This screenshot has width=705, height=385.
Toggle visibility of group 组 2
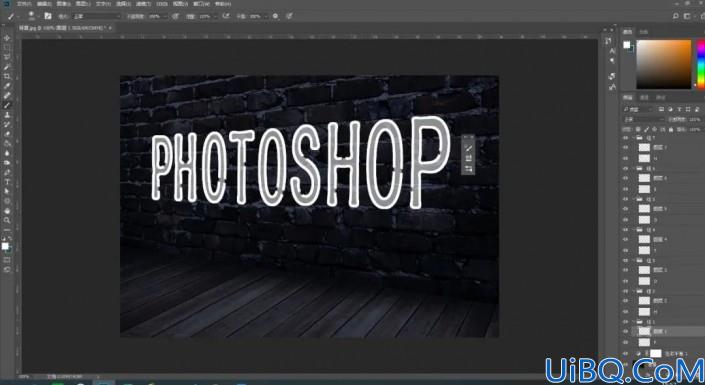[x=625, y=291]
